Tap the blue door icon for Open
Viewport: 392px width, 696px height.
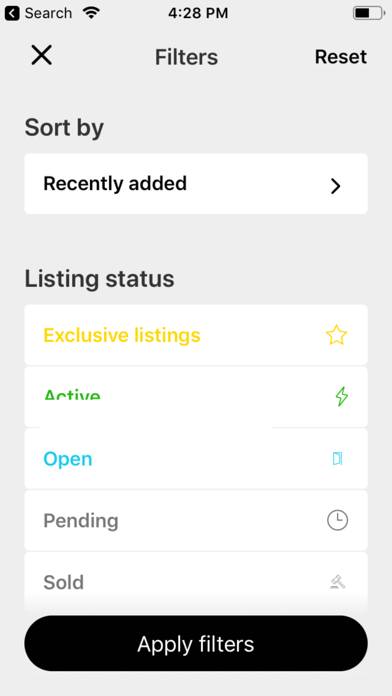tap(337, 459)
